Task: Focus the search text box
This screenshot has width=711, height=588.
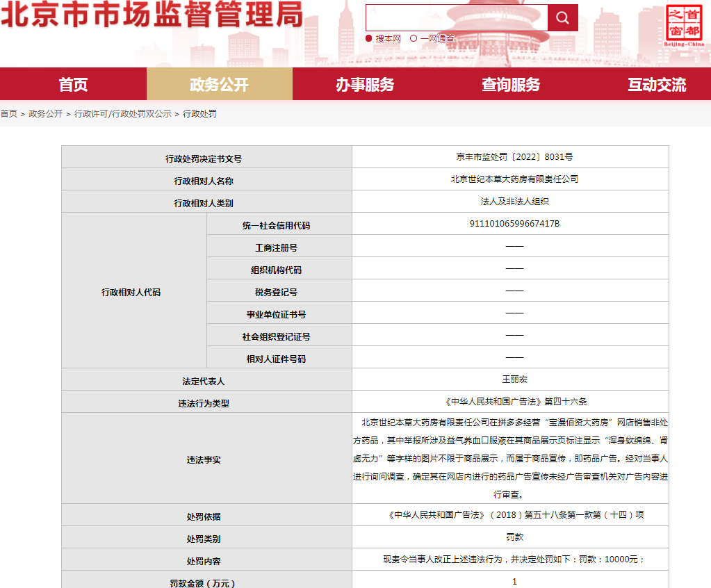Action: (x=457, y=18)
